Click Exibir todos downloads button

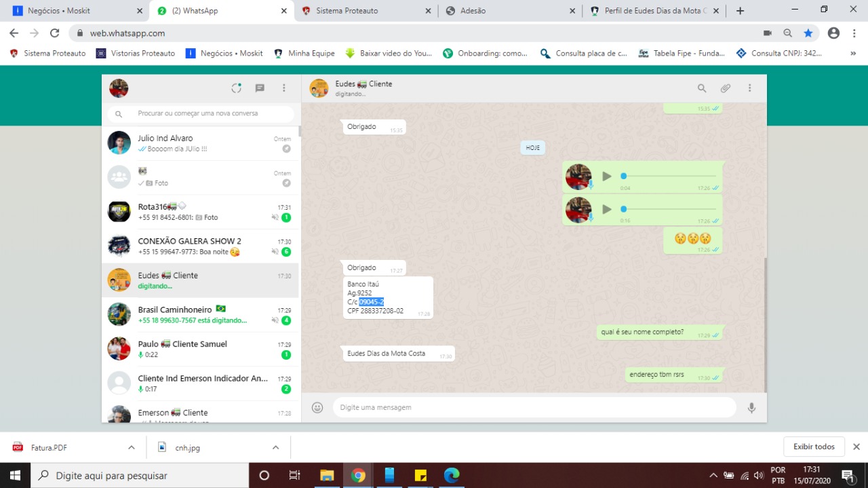coord(814,447)
